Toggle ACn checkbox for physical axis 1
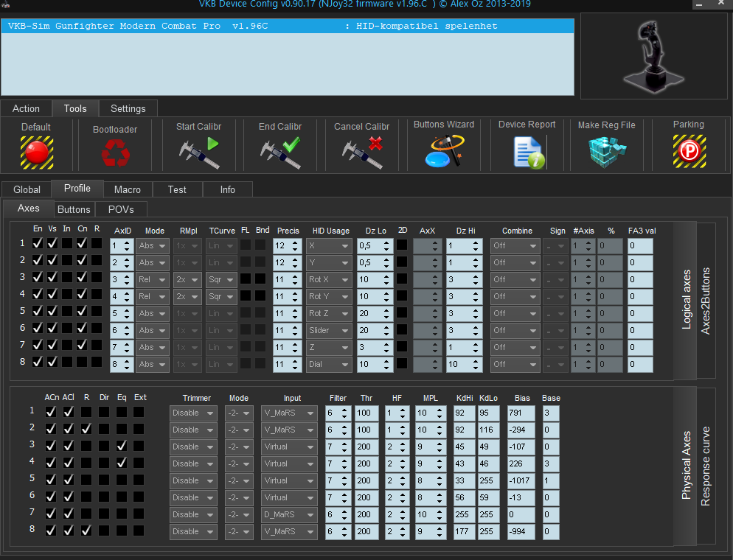The width and height of the screenshot is (733, 560). [51, 412]
